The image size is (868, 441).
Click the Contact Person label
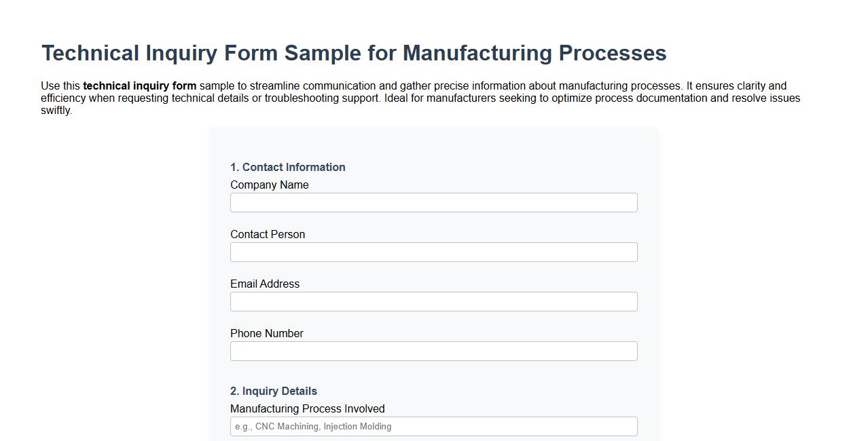(x=268, y=234)
